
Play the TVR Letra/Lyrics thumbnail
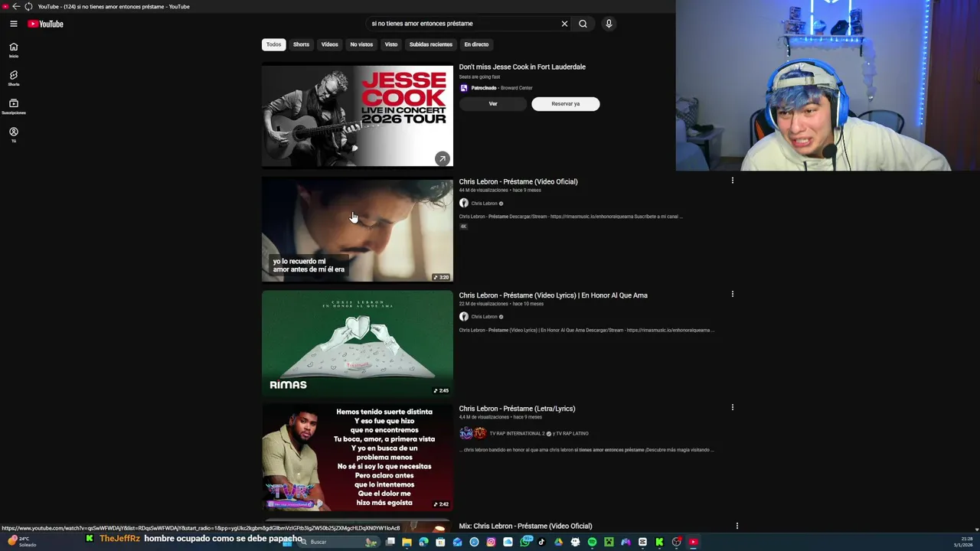(x=358, y=457)
